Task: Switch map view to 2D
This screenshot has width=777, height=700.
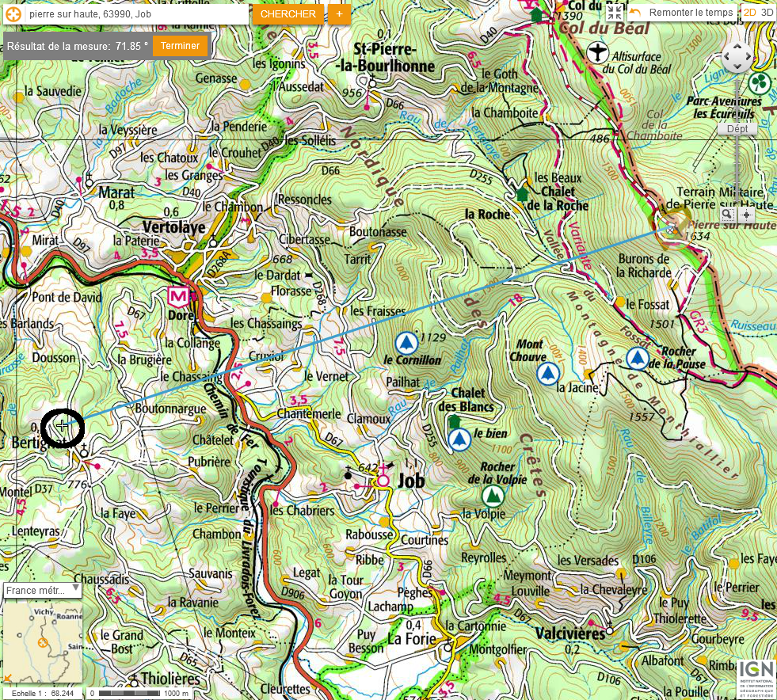Action: pos(749,13)
